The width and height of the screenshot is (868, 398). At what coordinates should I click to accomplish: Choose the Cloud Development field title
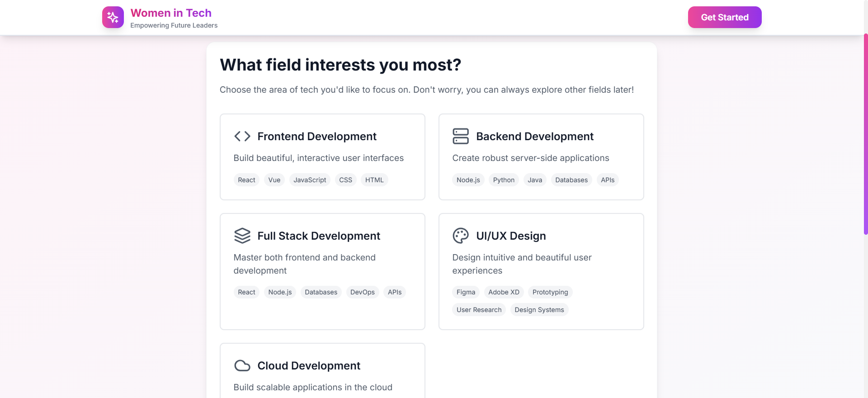(309, 366)
